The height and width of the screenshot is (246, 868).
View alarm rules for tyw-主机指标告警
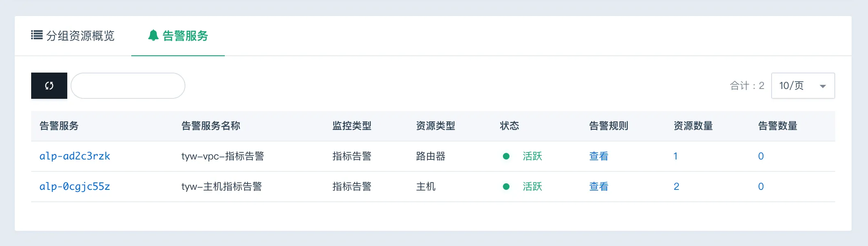(598, 187)
